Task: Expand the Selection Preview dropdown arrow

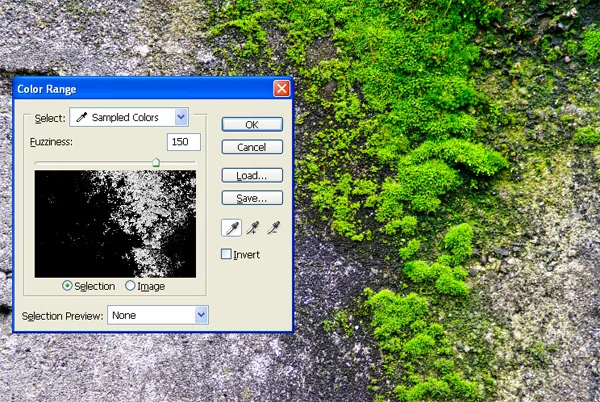Action: [x=201, y=315]
